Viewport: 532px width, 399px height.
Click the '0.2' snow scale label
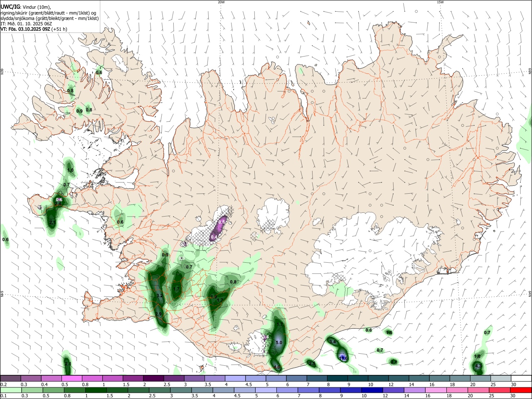pos(3,385)
